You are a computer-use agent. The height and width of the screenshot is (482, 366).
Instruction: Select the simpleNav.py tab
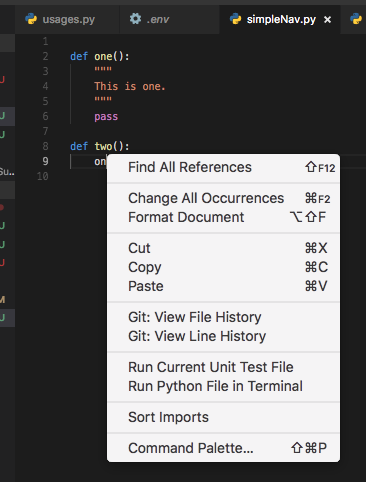pyautogui.click(x=281, y=19)
